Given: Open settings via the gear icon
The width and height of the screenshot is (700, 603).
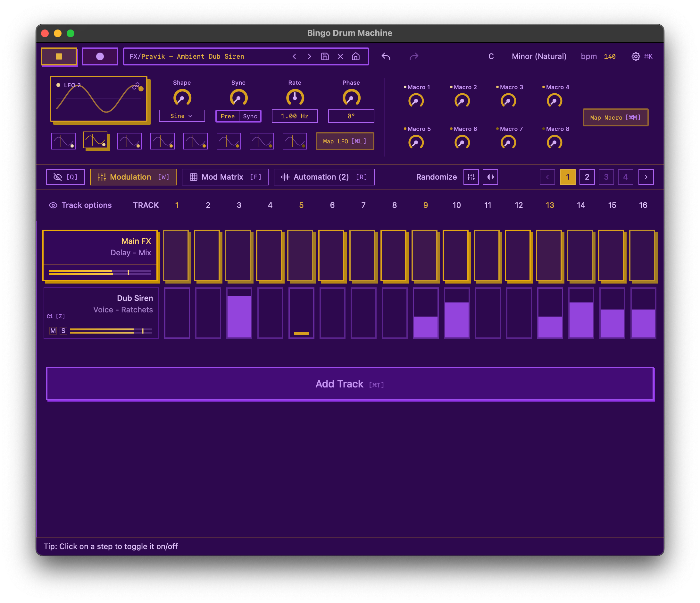Looking at the screenshot, I should [636, 56].
